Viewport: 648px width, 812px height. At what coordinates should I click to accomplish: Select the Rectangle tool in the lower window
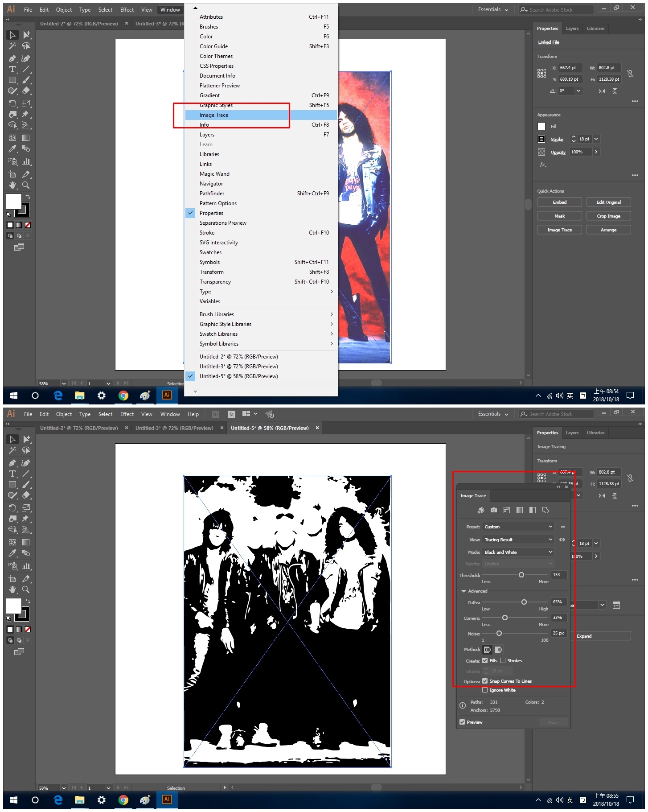click(x=12, y=484)
